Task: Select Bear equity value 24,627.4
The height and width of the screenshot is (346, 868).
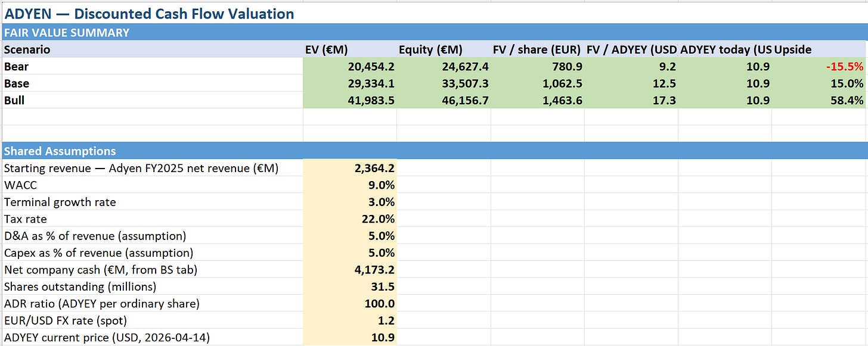Action: point(444,67)
